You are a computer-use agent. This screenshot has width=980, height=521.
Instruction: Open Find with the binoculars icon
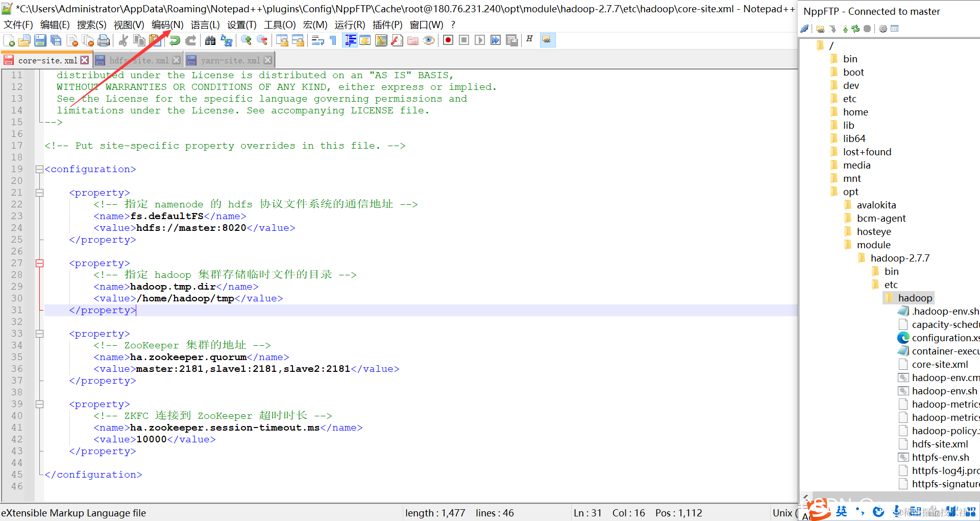(210, 40)
